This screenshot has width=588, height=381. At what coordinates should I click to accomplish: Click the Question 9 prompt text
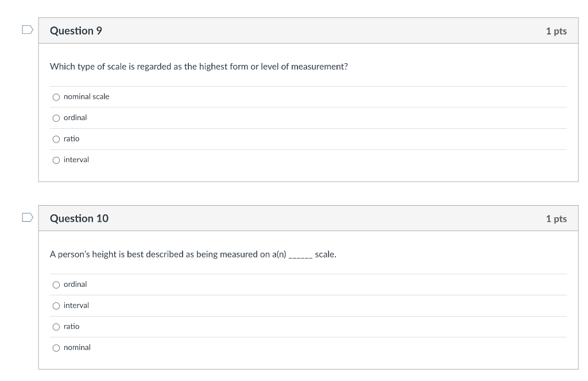(198, 66)
